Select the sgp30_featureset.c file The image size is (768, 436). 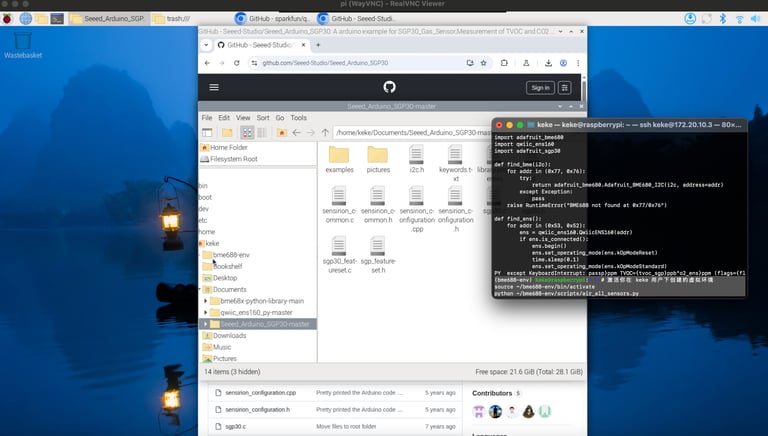coord(339,255)
